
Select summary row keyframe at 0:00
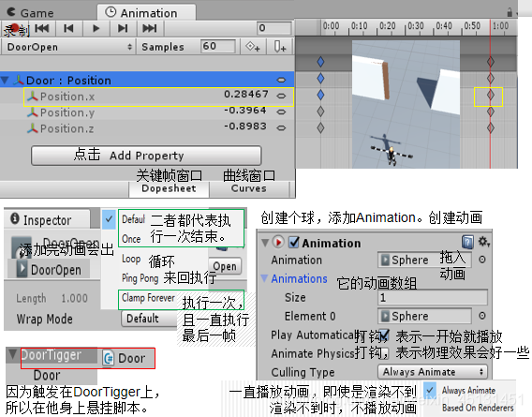[320, 62]
